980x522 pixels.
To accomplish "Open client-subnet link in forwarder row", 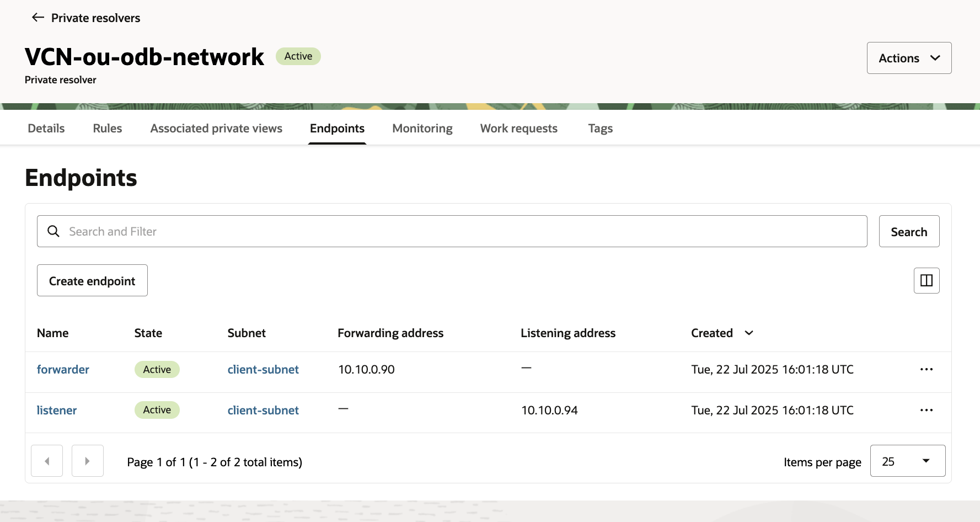I will 263,370.
